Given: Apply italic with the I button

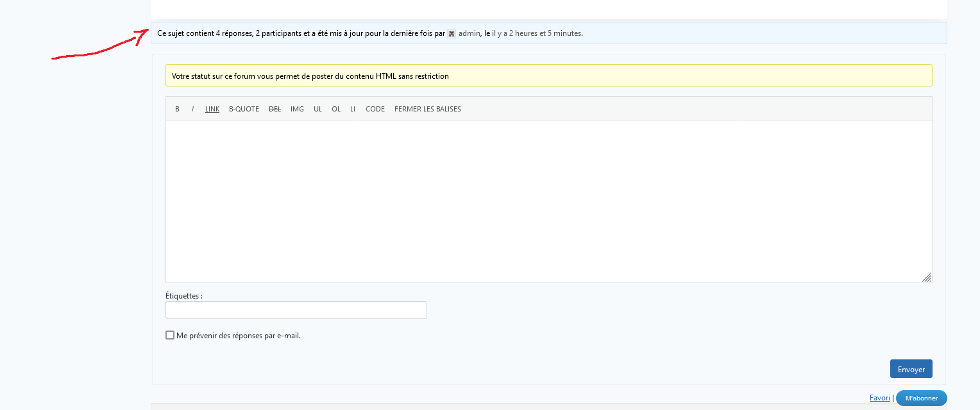Looking at the screenshot, I should (x=192, y=109).
